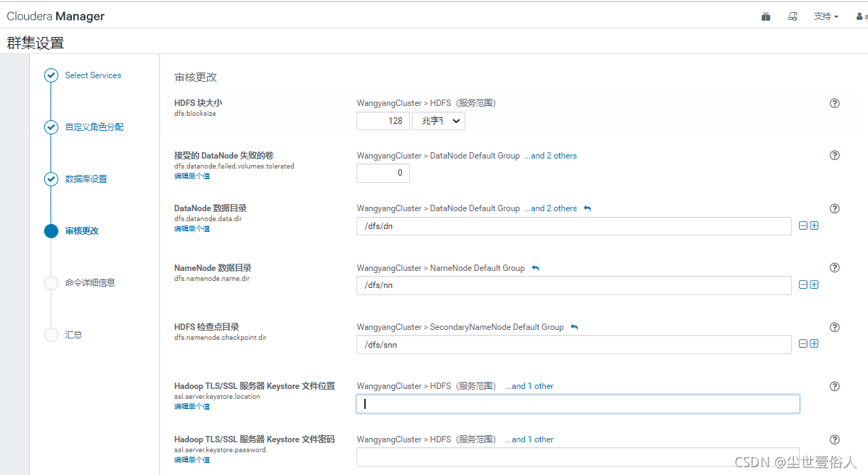
Task: Click the /dfs/snn checkpoint directory field
Action: [x=574, y=344]
